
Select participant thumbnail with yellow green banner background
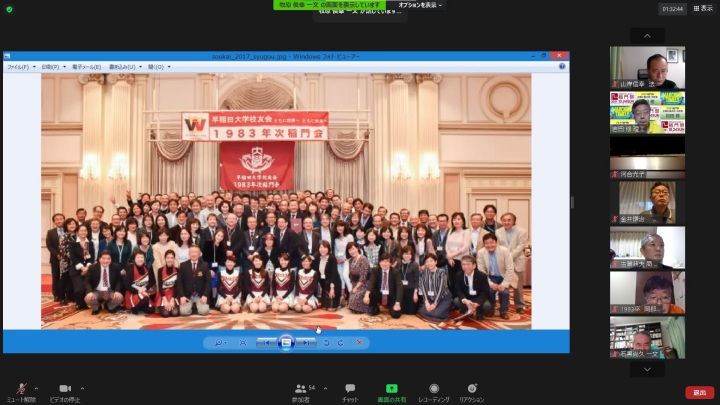tap(647, 112)
